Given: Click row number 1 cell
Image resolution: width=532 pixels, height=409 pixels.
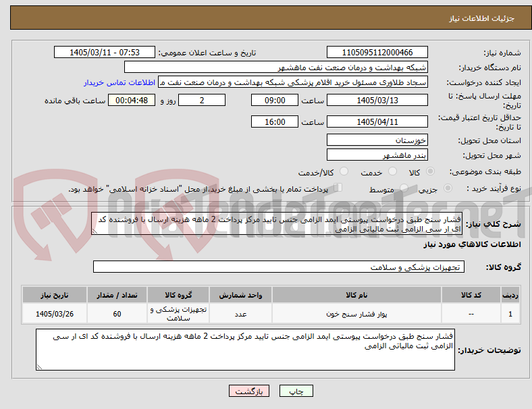Looking at the screenshot, I should coord(510,314).
